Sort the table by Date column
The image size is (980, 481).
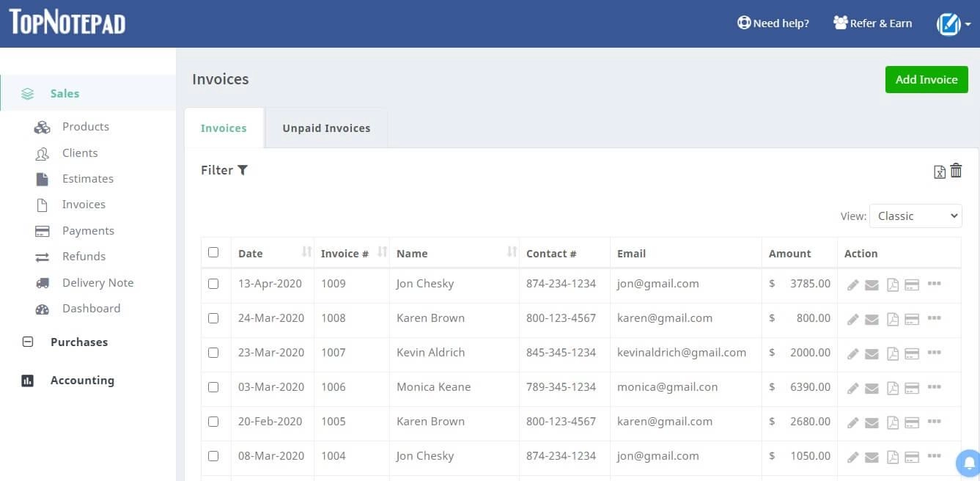tap(306, 252)
